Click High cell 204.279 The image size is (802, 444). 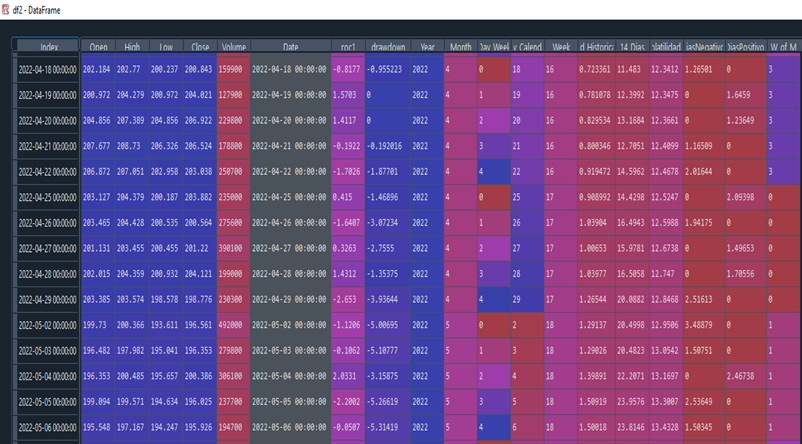click(132, 95)
